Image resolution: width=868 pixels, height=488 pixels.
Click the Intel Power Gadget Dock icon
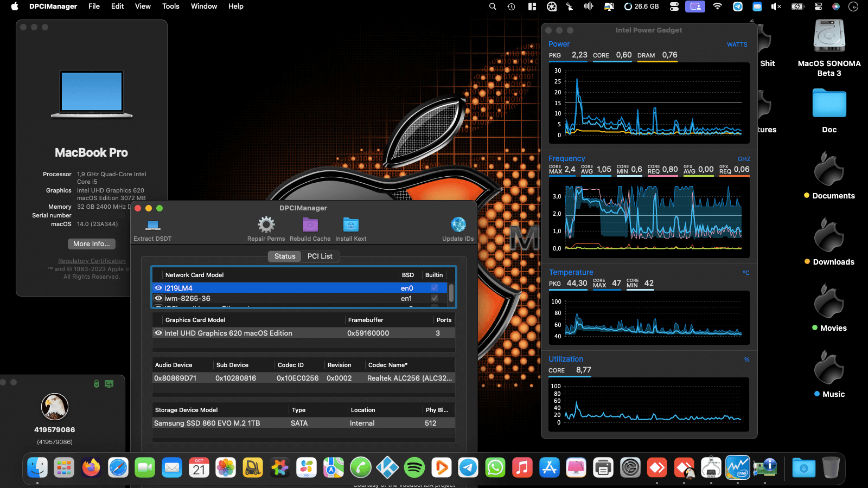click(x=738, y=467)
